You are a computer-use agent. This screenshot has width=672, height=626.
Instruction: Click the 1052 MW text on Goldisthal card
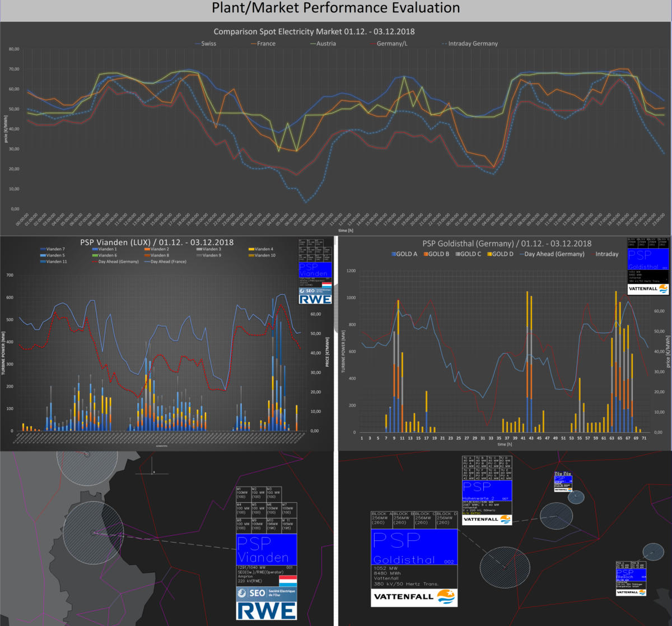coord(385,569)
